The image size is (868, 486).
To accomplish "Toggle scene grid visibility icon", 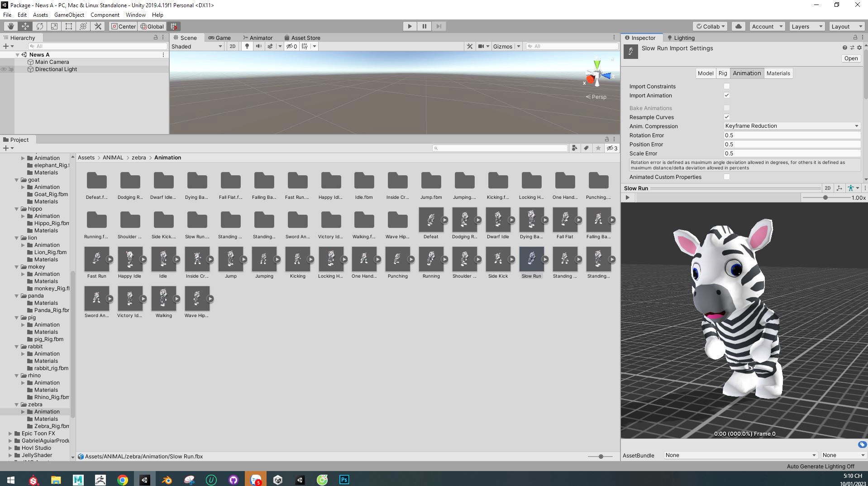I will tap(305, 46).
